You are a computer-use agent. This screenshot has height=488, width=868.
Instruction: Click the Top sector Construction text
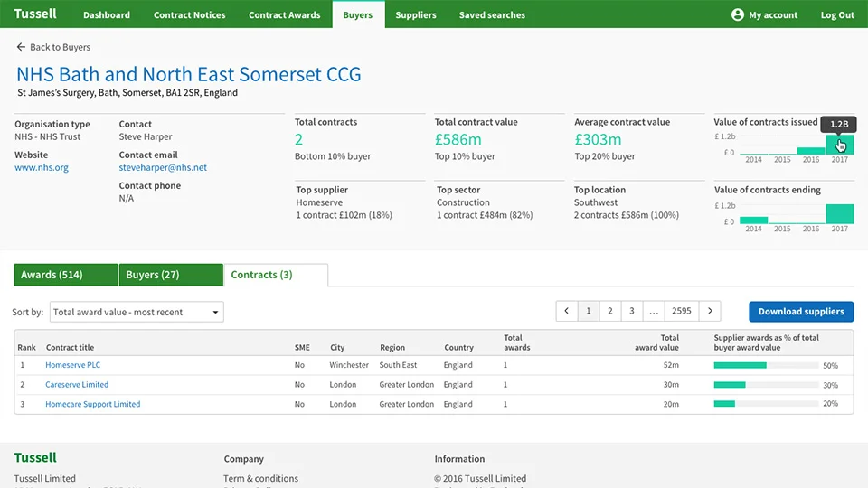tap(463, 202)
